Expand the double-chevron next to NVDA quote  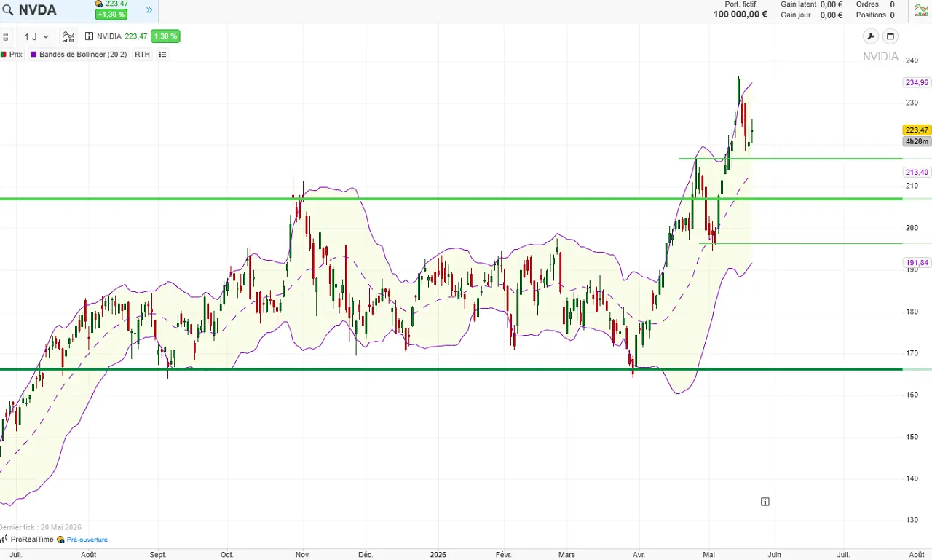click(x=149, y=10)
